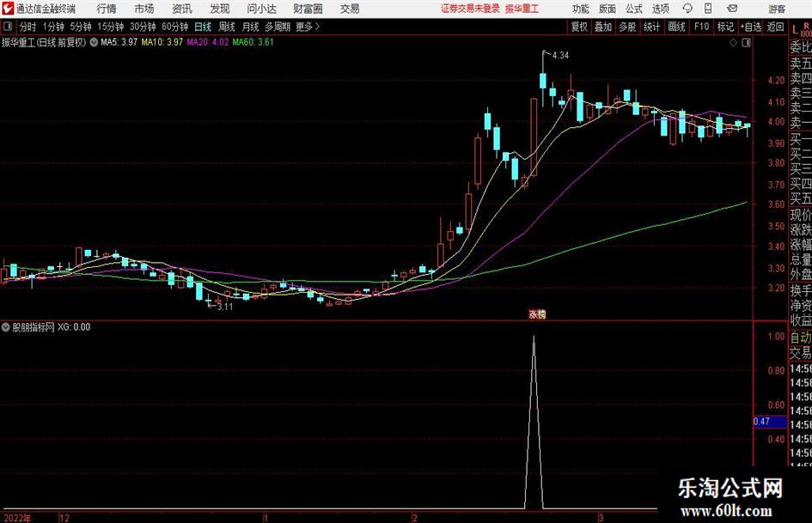Click the 复权 toolbar button
This screenshot has width=812, height=523.
click(579, 27)
